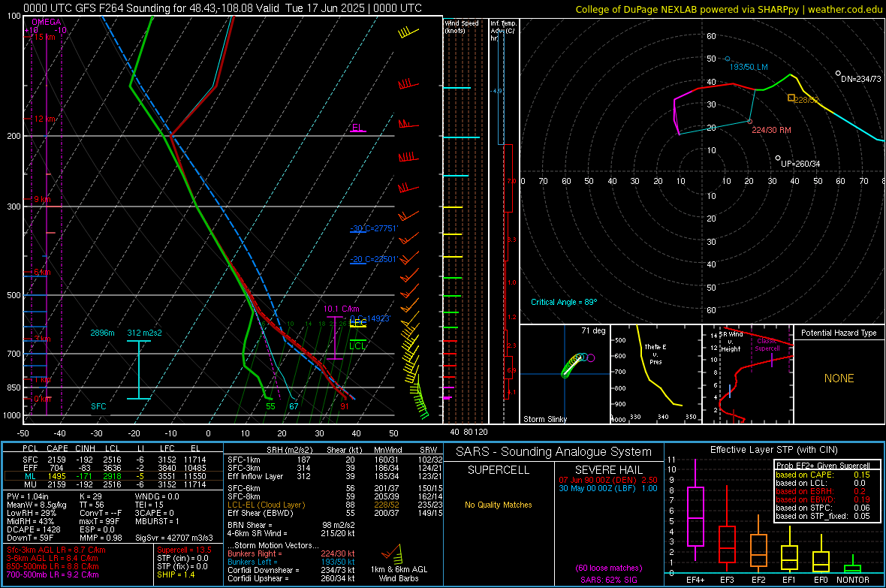
Task: Click the 'Wind Speed (knots)' panel label
Action: point(462,26)
